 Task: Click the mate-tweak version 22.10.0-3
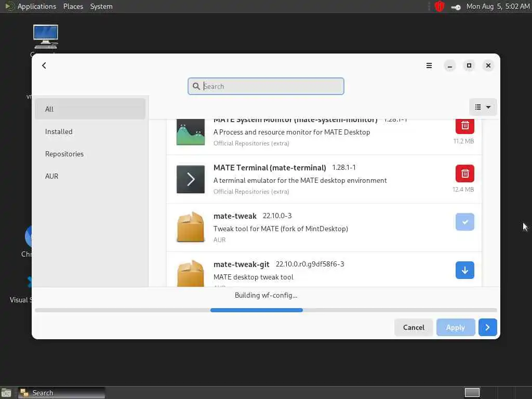pyautogui.click(x=277, y=216)
